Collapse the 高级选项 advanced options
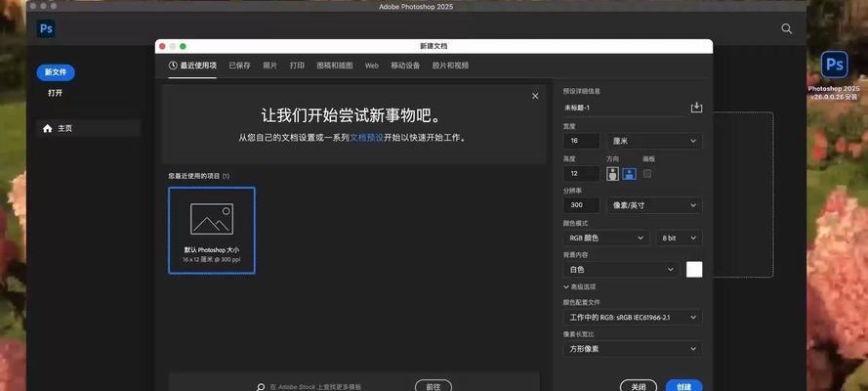 (x=580, y=286)
